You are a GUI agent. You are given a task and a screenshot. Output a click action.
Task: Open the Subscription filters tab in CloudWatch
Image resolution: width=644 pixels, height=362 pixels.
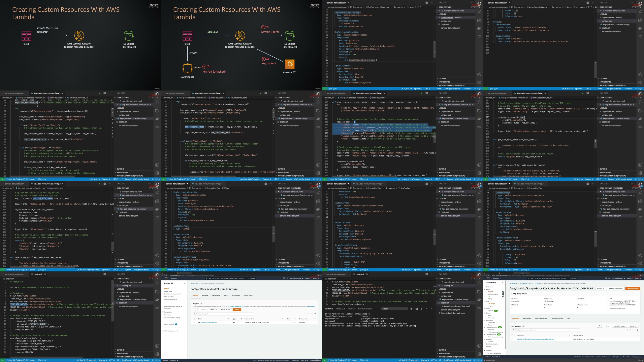tap(541, 319)
